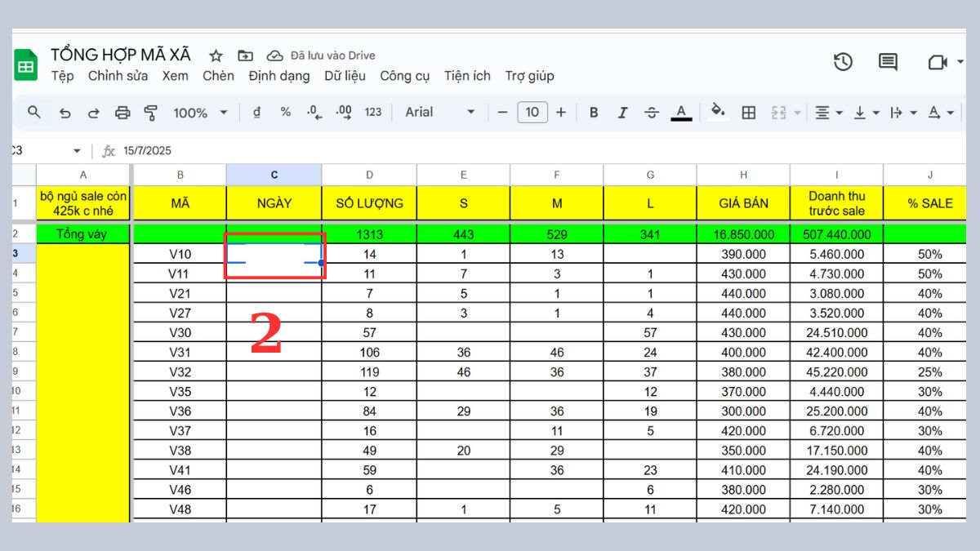Click the search menus magnifier icon
980x551 pixels.
point(34,113)
